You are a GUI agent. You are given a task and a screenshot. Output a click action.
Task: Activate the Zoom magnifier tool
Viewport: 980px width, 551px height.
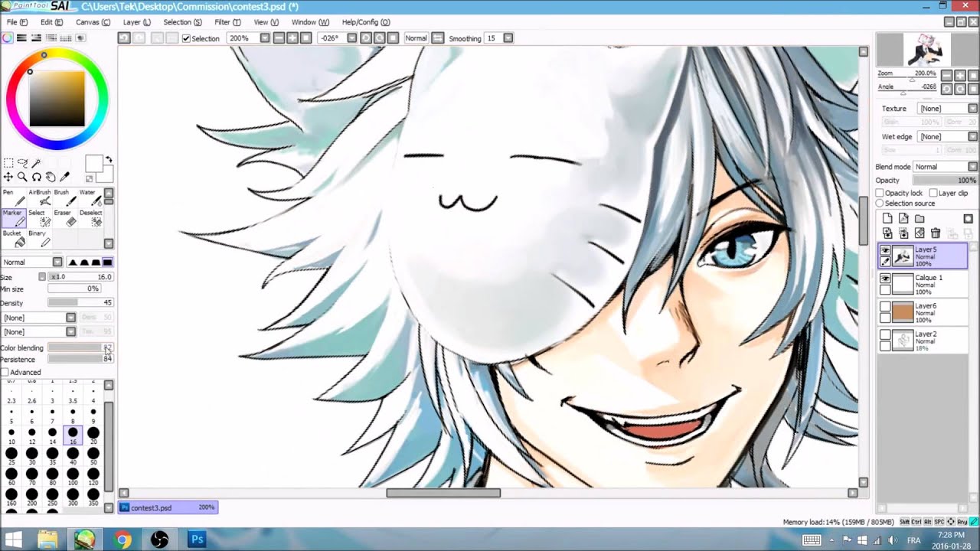point(22,177)
